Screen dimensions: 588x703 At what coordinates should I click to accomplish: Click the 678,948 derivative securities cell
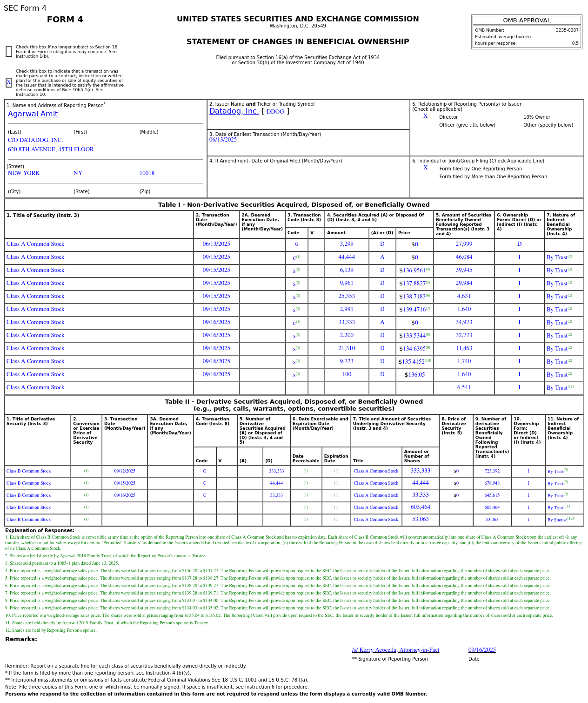492,483
